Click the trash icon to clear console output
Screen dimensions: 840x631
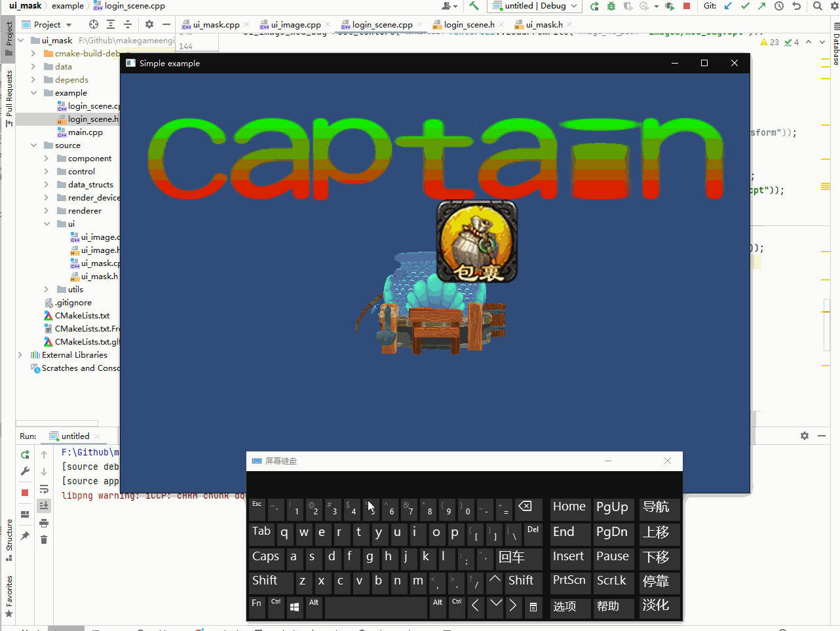pos(44,539)
